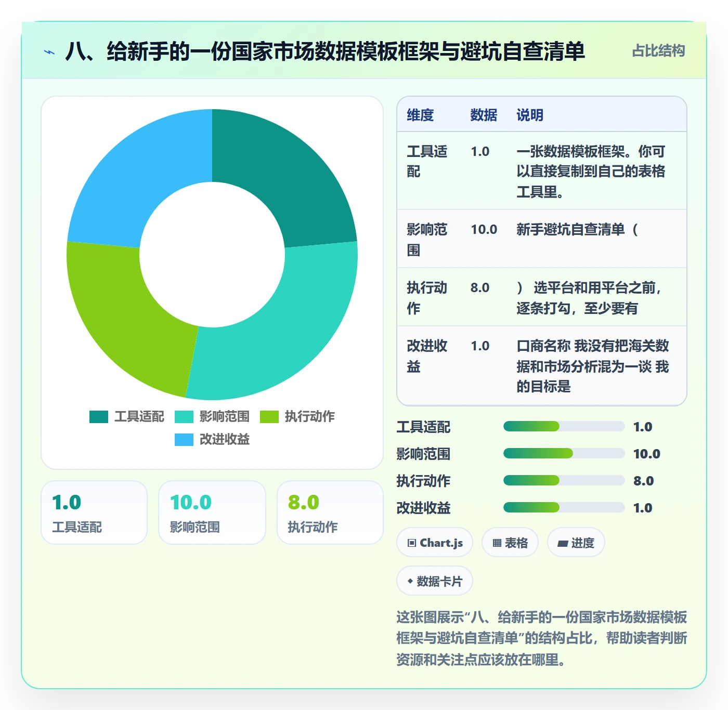Open the 1.0 工具适配 stat card
728x710 pixels.
click(94, 512)
